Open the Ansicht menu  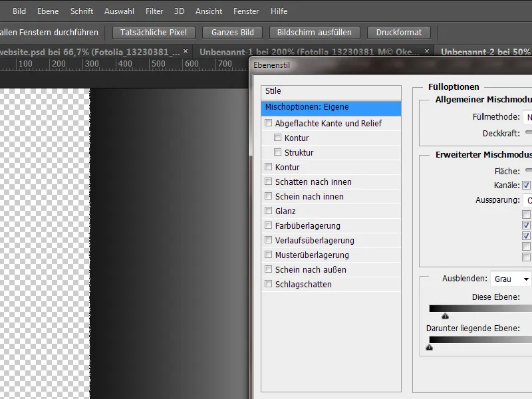(x=209, y=11)
